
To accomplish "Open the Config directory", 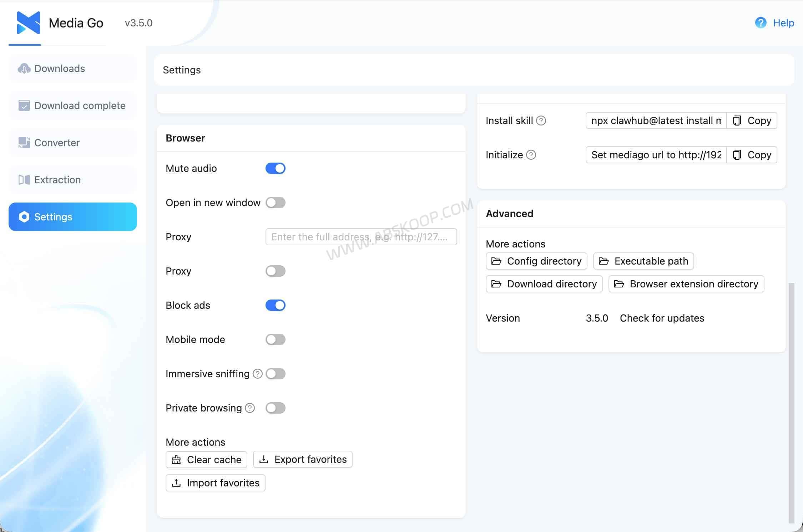I will click(536, 261).
